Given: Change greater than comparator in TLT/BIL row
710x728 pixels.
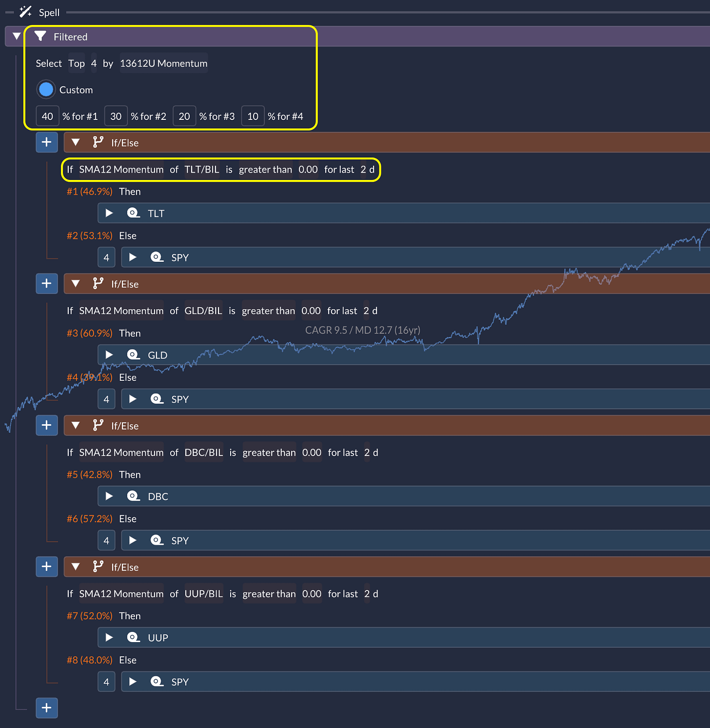Looking at the screenshot, I should point(265,170).
